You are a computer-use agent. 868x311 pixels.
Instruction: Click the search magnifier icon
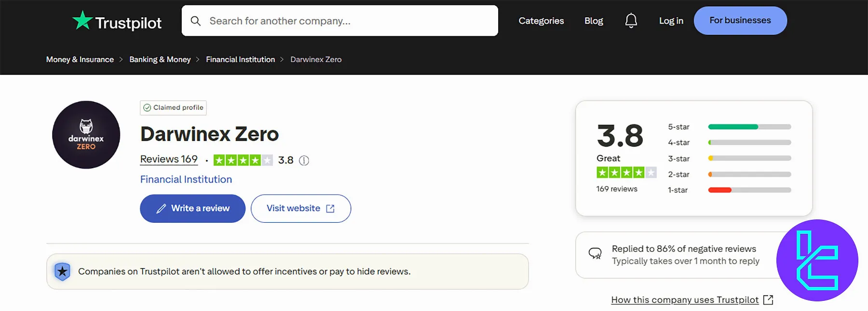click(x=195, y=21)
